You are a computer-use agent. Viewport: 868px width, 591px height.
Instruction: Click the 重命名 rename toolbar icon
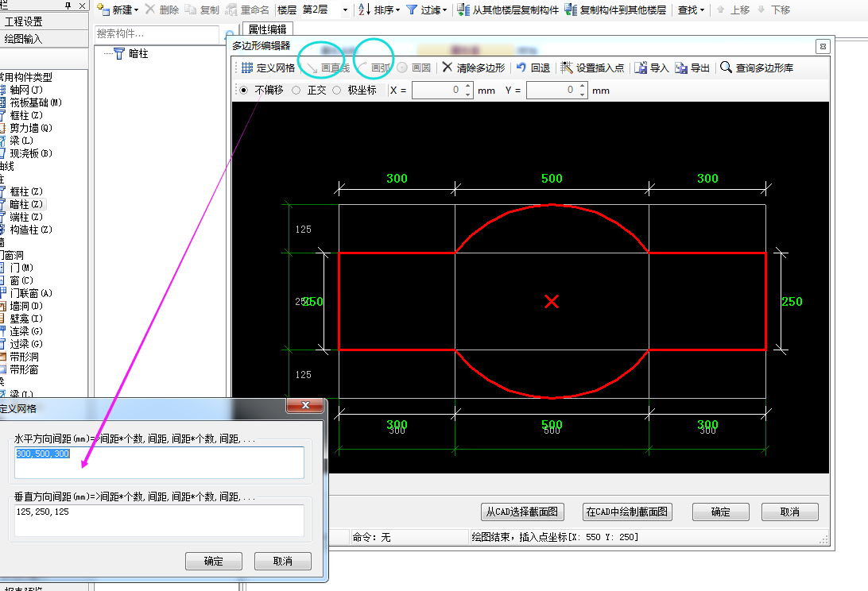click(231, 10)
